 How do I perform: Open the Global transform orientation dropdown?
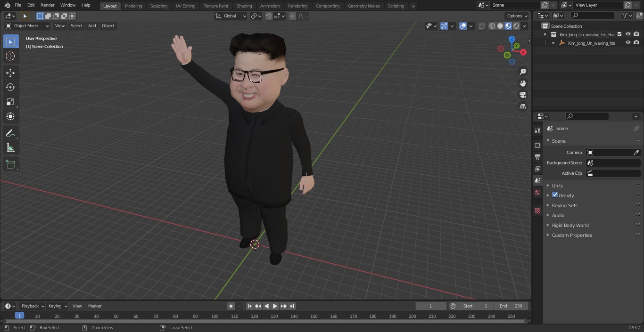[x=231, y=16]
